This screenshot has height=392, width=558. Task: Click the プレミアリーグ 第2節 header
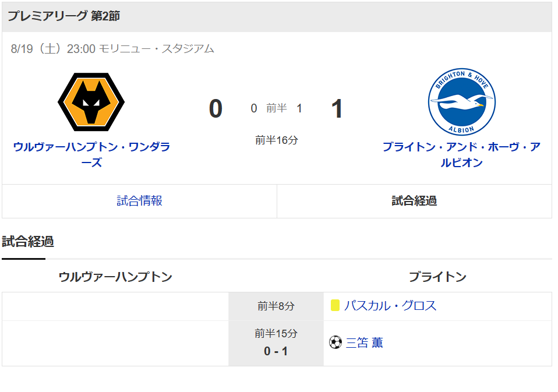pyautogui.click(x=63, y=16)
